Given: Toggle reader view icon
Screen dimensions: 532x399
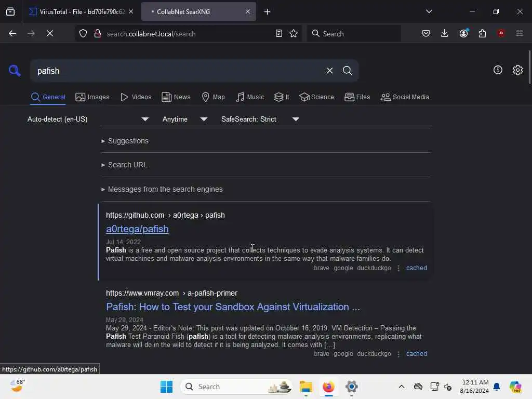Looking at the screenshot, I should [278, 34].
